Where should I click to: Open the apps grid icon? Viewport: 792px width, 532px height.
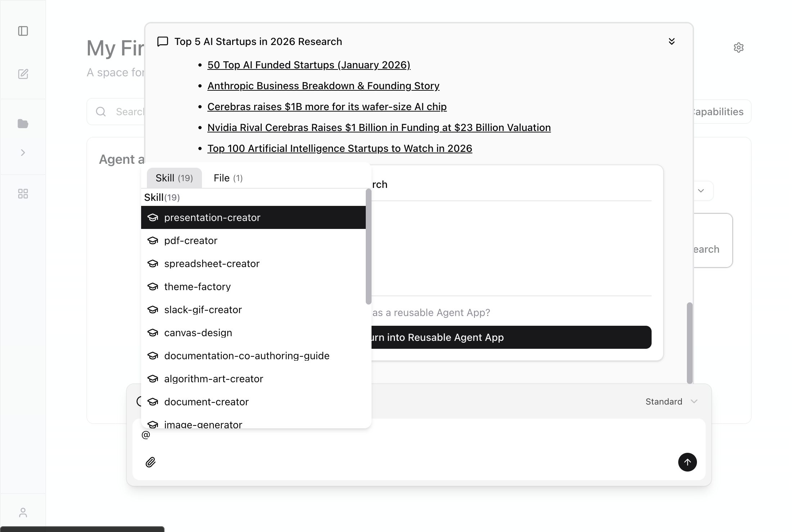23,194
